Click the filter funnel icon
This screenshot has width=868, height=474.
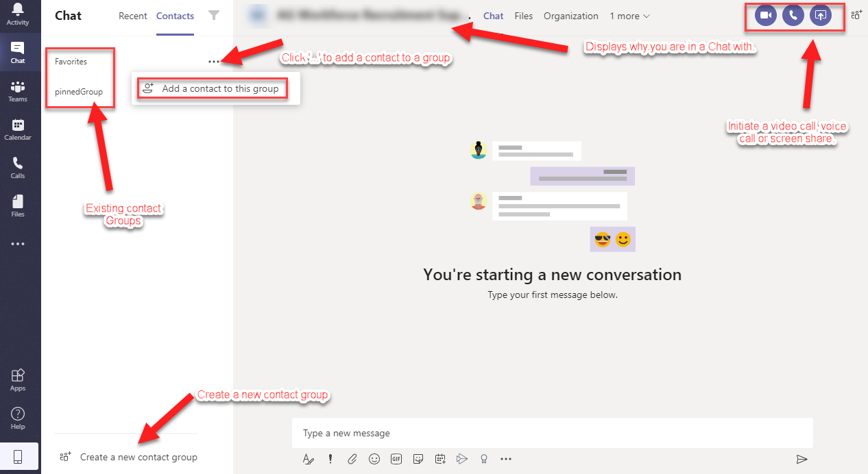click(214, 16)
